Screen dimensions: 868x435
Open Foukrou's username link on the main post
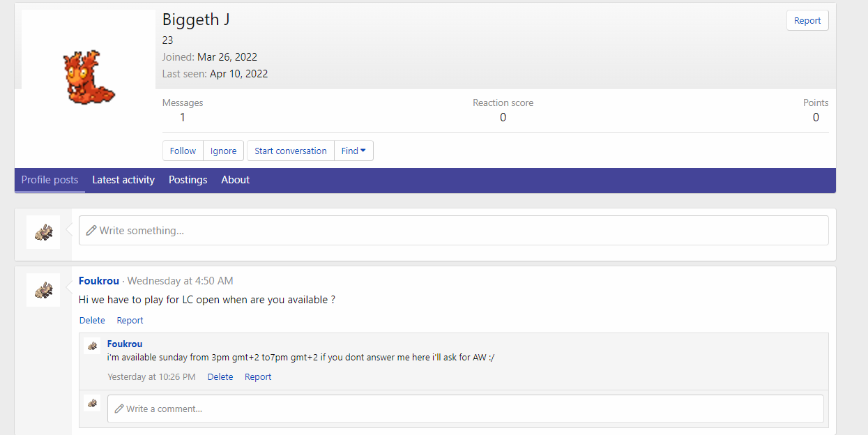(x=99, y=281)
